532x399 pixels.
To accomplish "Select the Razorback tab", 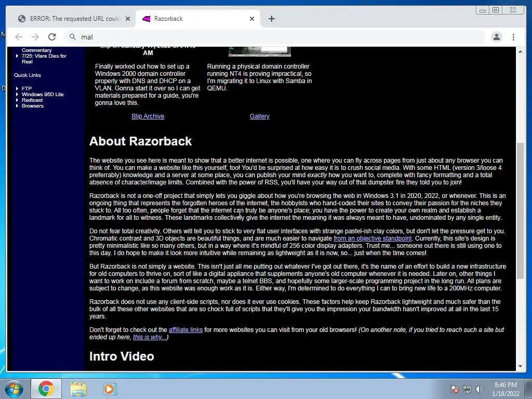I will click(198, 19).
